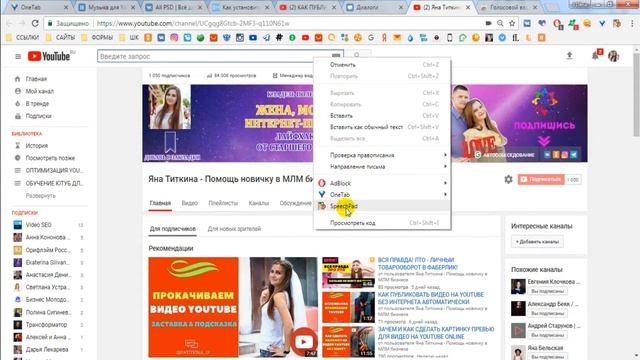Expand the AdBlock context submenu
Viewport: 640px width, 360px height.
click(x=382, y=183)
